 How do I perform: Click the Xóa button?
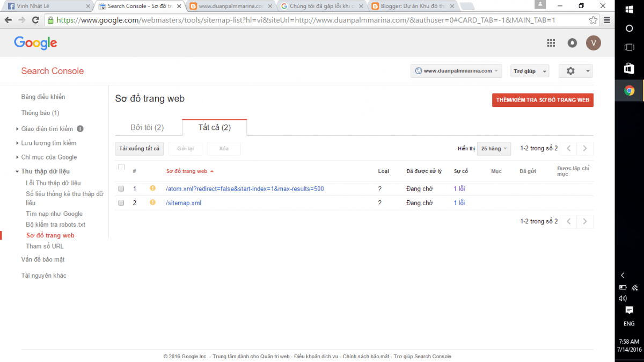(224, 148)
